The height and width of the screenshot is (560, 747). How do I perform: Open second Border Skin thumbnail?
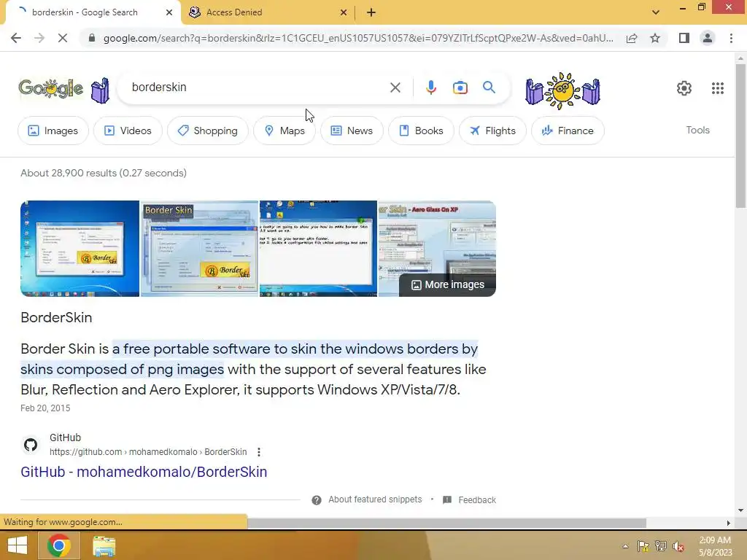[199, 249]
